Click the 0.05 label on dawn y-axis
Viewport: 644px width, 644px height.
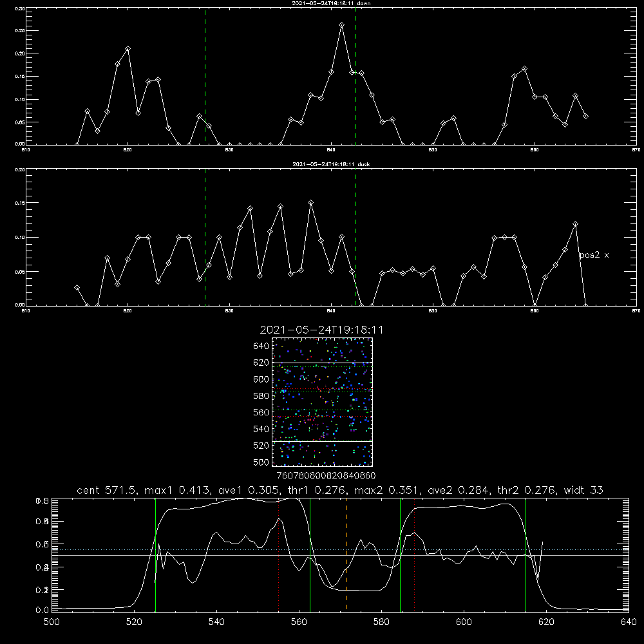(20, 122)
